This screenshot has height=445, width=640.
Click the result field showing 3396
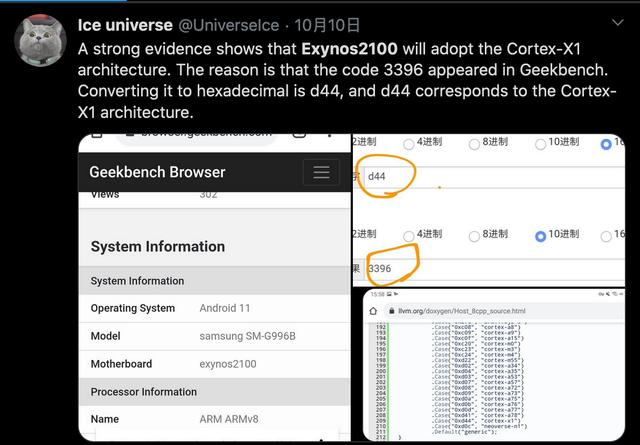pyautogui.click(x=494, y=269)
